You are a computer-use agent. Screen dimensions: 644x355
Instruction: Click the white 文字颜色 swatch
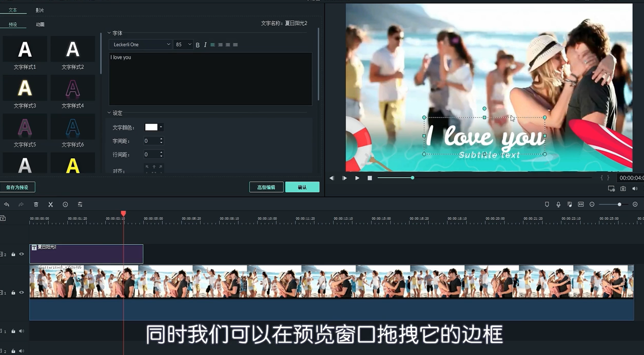click(x=151, y=127)
